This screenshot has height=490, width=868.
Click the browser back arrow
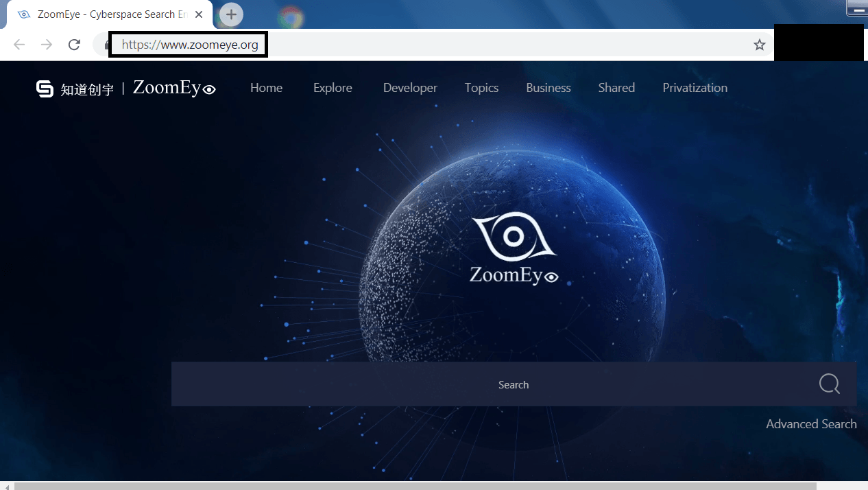coord(19,45)
